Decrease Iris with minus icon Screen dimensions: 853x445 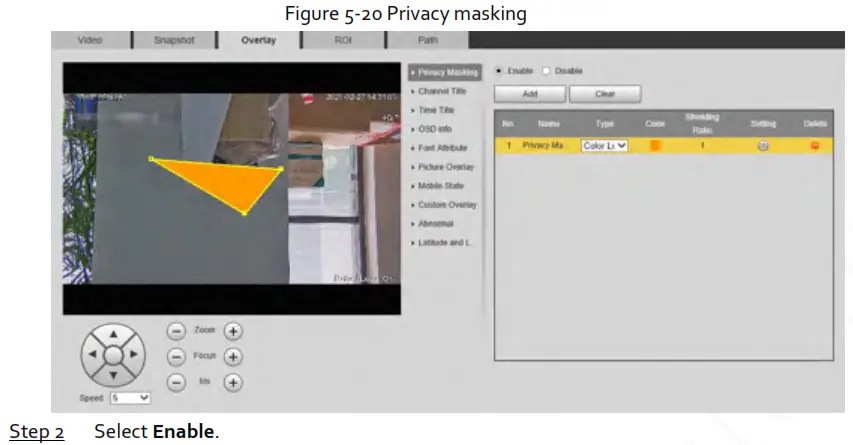[x=176, y=382]
